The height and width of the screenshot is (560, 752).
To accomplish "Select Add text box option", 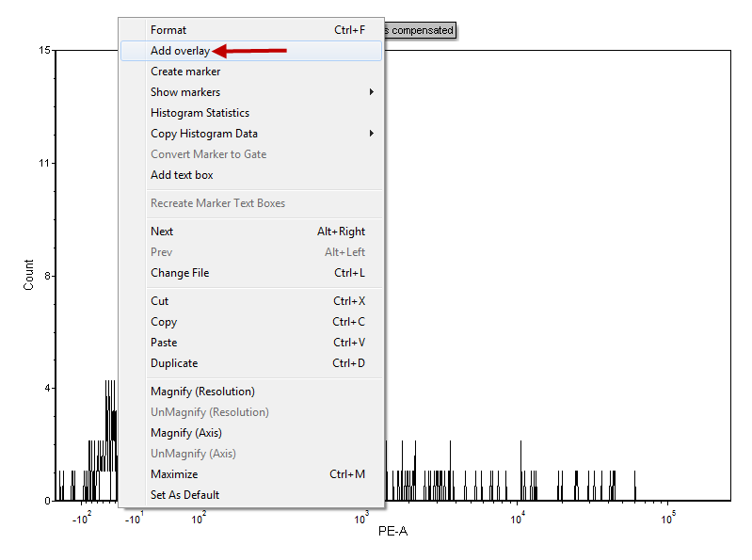I will 182,175.
